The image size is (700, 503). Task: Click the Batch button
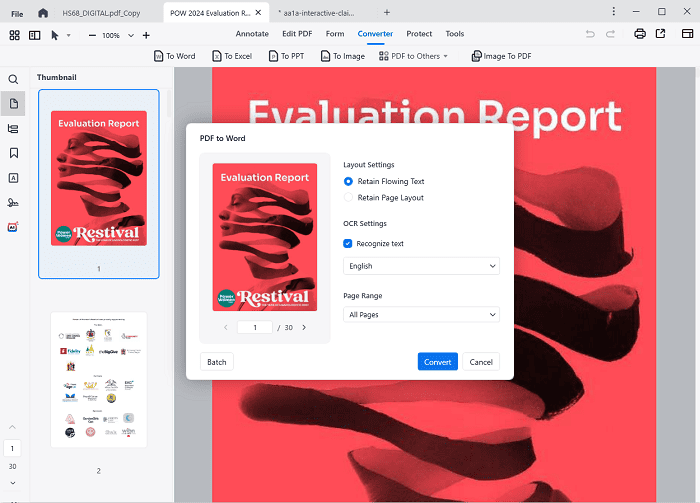[217, 362]
